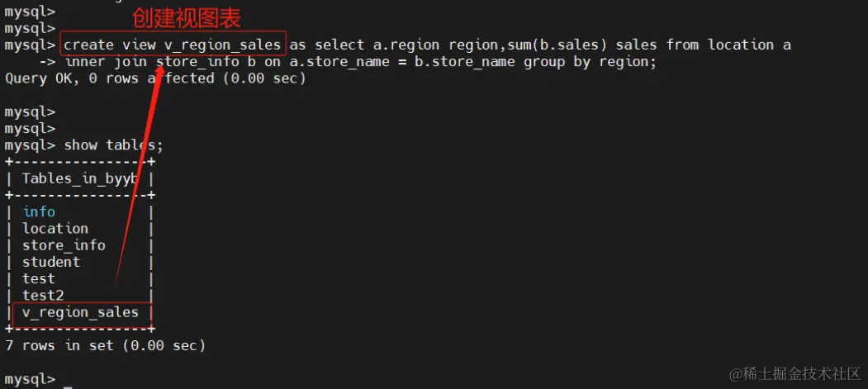Place cursor at the final mysql> prompt
Viewport: 868px width, 389px height.
pyautogui.click(x=68, y=379)
